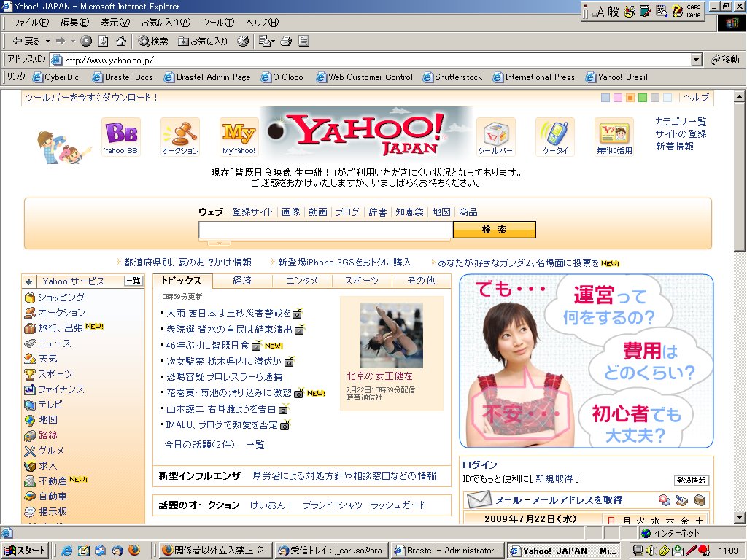Click the スタート Start button
Image resolution: width=747 pixels, height=560 pixels.
[25, 551]
